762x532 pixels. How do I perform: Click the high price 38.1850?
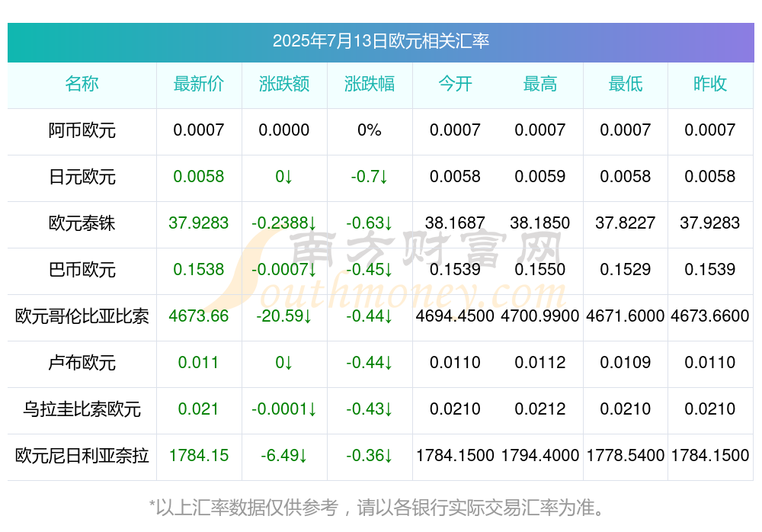tap(540, 223)
